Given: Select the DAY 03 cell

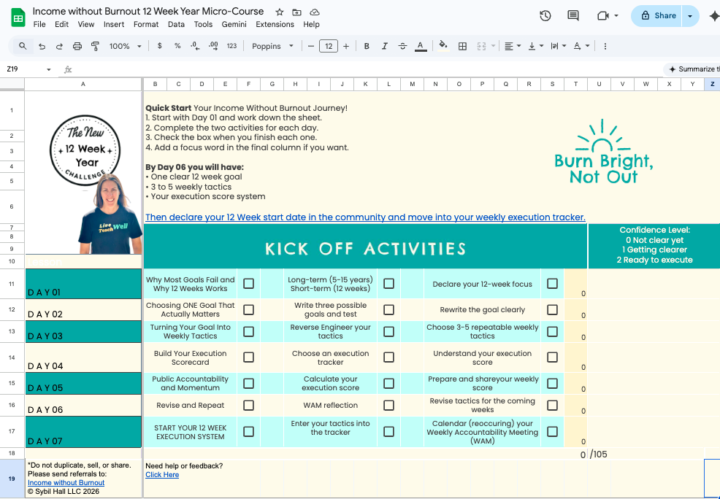Looking at the screenshot, I should [83, 331].
